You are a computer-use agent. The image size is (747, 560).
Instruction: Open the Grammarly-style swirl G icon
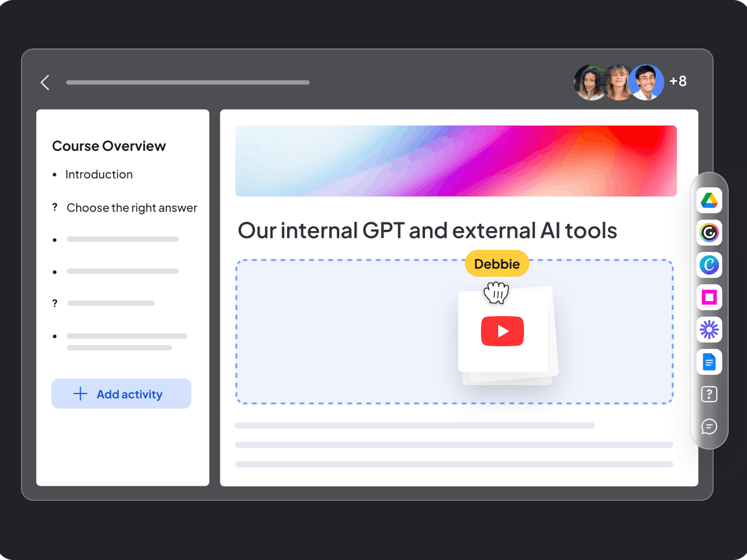[x=709, y=232]
